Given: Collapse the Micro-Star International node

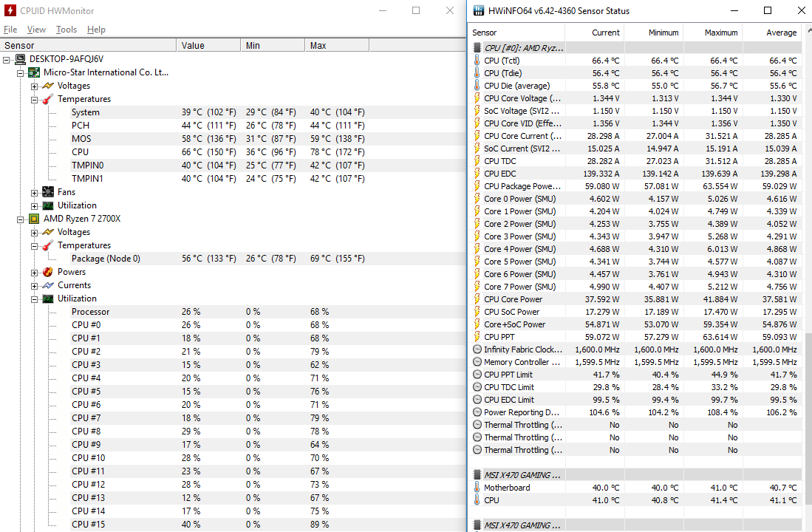Looking at the screenshot, I should (x=20, y=73).
